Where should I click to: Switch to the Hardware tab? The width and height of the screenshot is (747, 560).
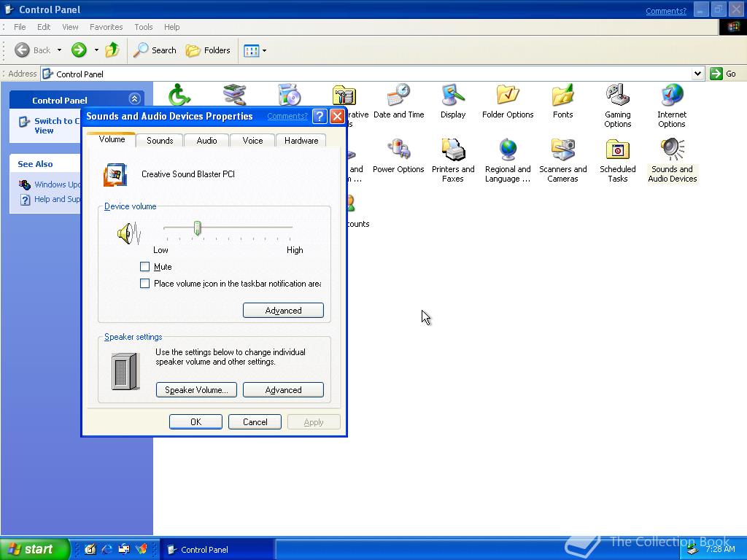click(x=301, y=141)
